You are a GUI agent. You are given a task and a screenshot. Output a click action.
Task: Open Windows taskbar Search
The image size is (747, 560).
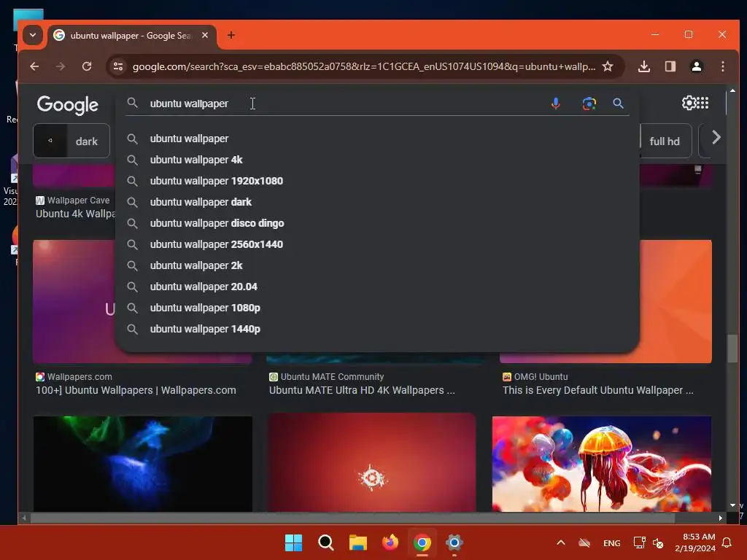click(x=326, y=542)
